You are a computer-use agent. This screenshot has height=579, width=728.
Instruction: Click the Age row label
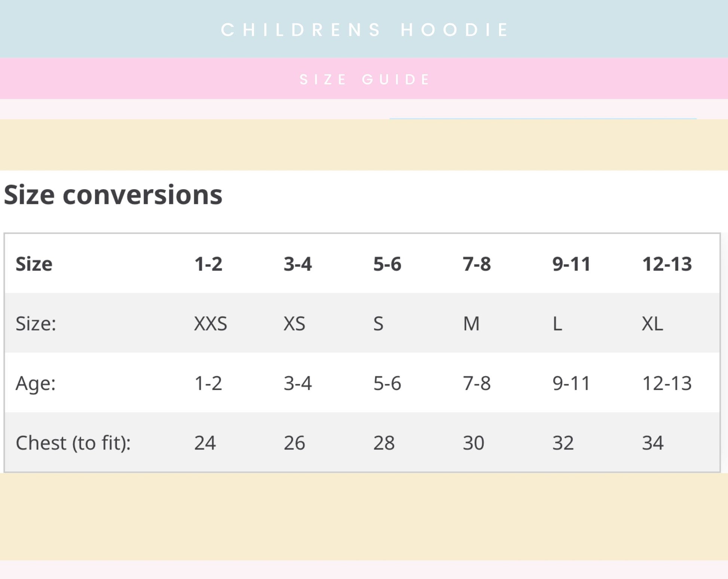click(36, 383)
